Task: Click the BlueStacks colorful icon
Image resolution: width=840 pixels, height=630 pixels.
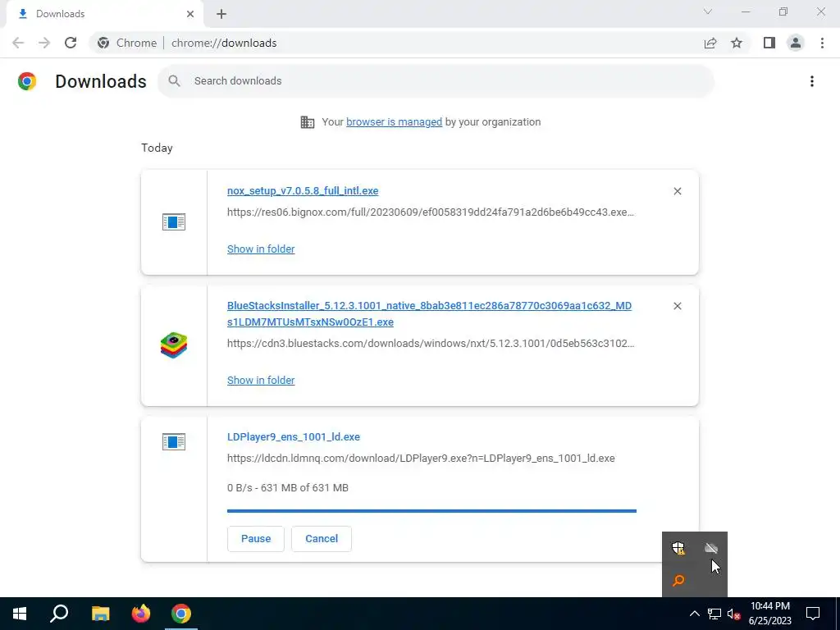Action: pyautogui.click(x=174, y=345)
